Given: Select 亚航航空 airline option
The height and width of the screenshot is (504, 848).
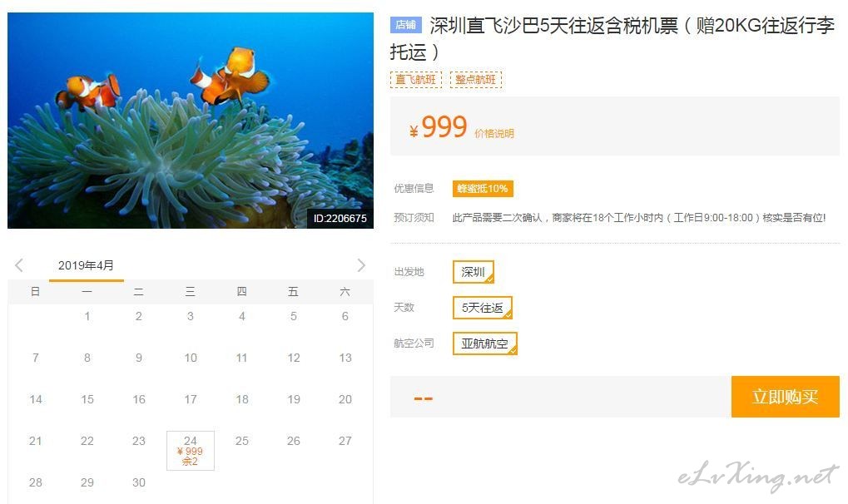Looking at the screenshot, I should tap(484, 343).
